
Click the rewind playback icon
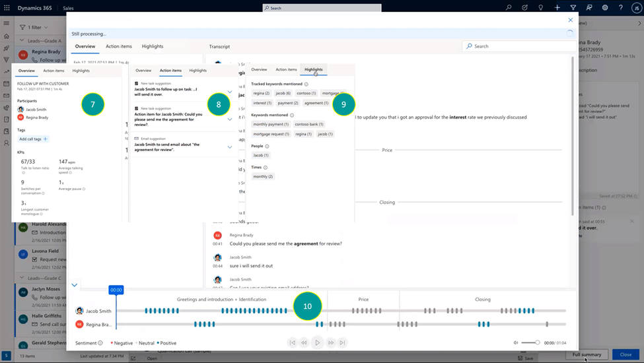(x=304, y=343)
